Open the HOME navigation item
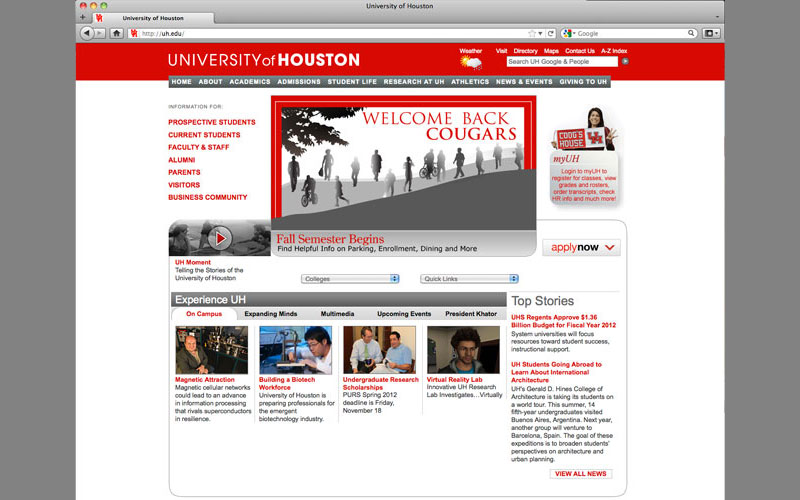Viewport: 800px width, 500px height. [182, 82]
